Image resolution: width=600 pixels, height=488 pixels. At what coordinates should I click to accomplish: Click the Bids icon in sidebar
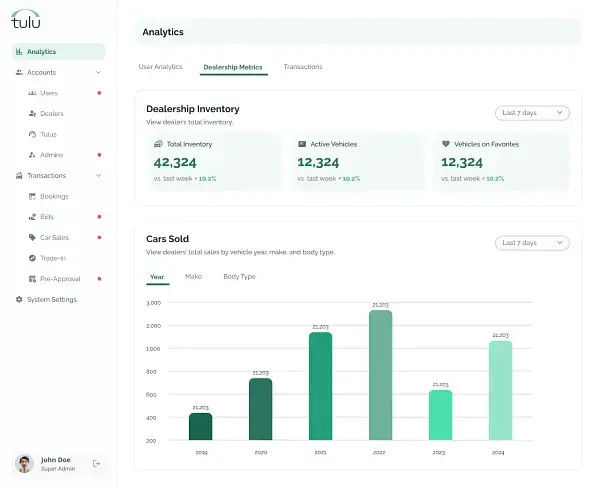[32, 217]
